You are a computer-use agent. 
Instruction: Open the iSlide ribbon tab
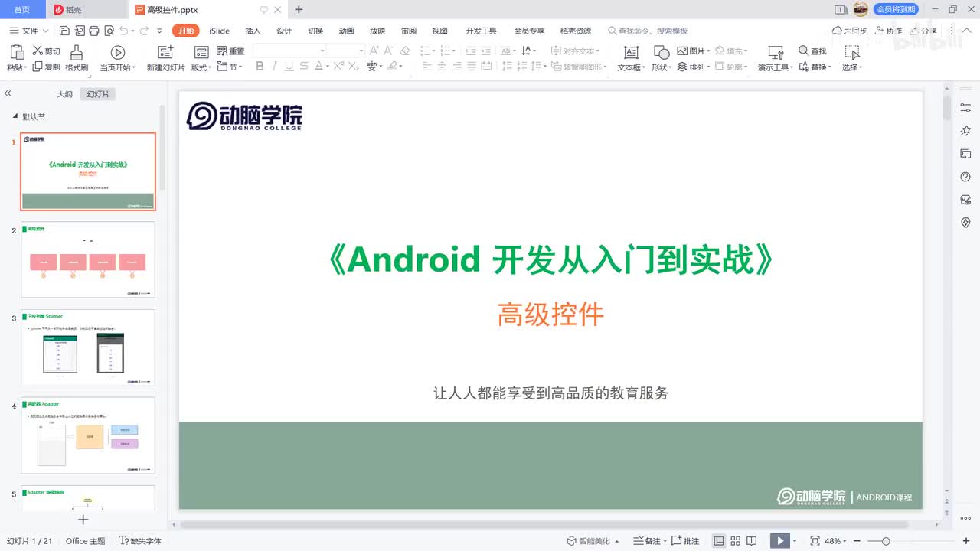(x=220, y=31)
